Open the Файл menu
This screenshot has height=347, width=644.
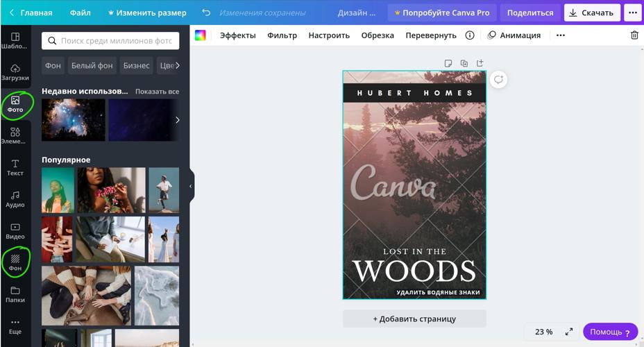(x=80, y=13)
